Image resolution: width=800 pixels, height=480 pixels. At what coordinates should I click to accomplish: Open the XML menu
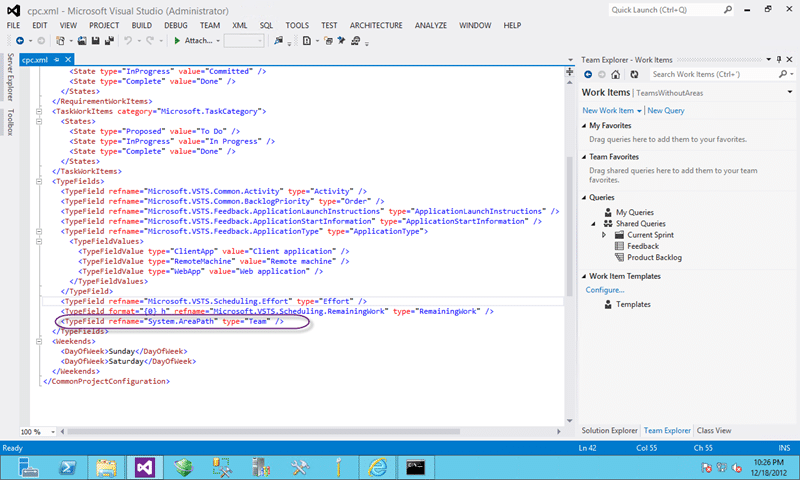tap(240, 25)
